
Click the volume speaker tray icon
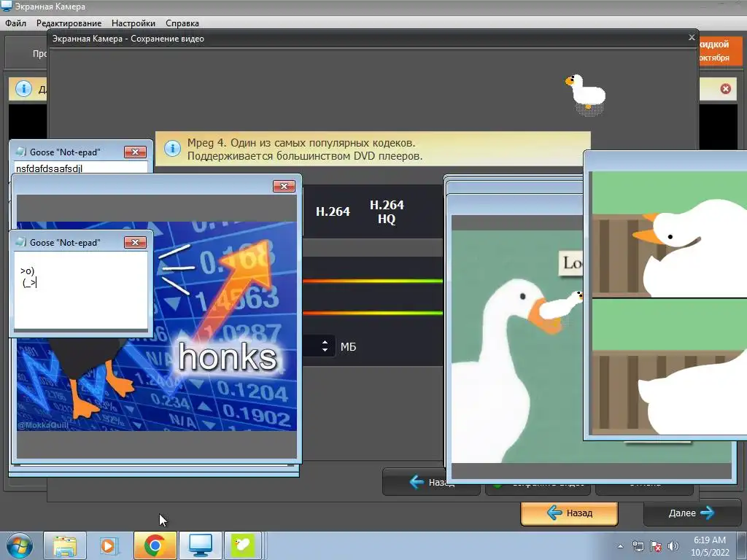coord(673,546)
